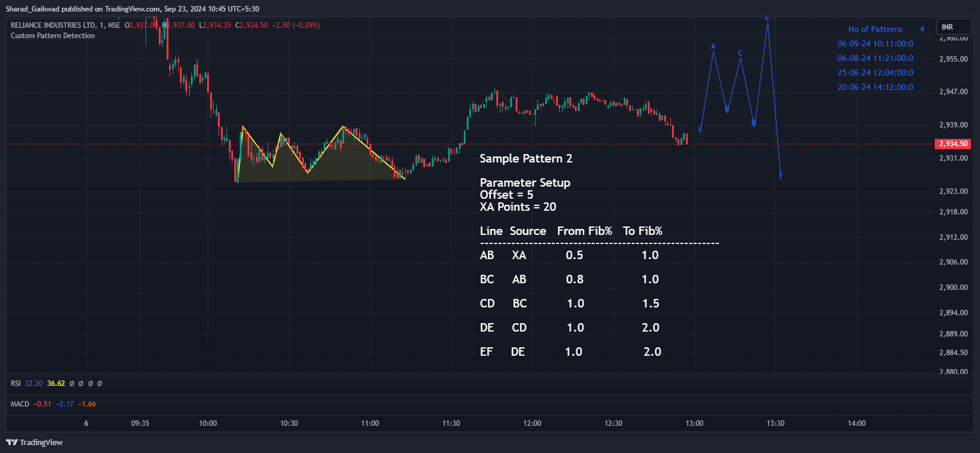Click the 2,900.00 price axis label
The height and width of the screenshot is (453, 980).
click(953, 288)
